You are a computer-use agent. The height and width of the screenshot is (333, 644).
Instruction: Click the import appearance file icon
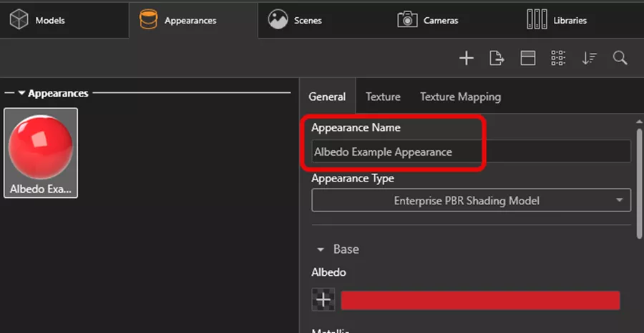[x=497, y=59]
